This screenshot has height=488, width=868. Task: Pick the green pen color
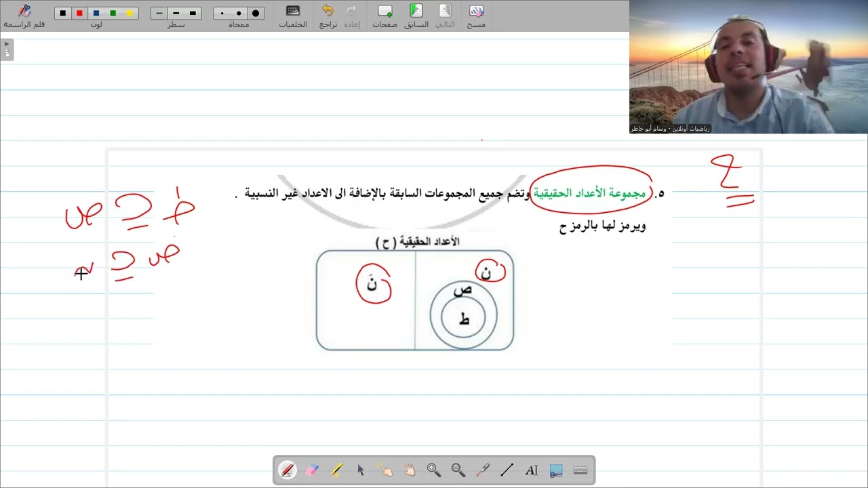113,13
